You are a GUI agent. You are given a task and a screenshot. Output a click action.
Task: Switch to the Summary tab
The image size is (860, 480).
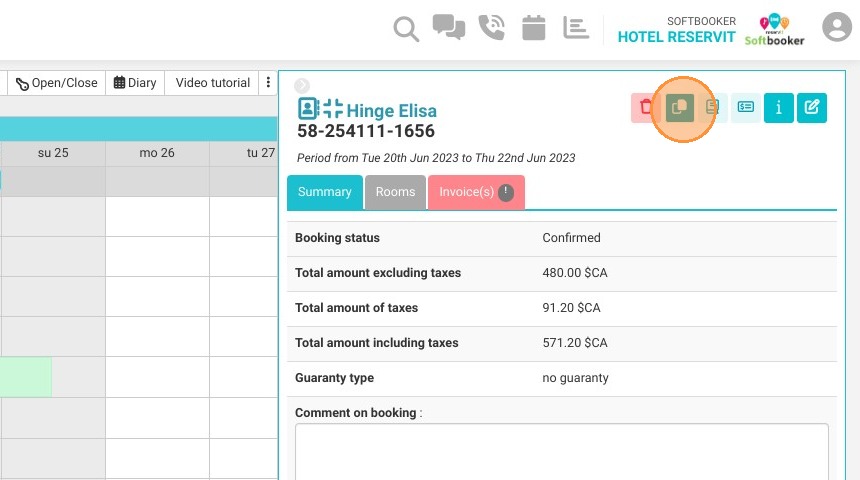325,192
